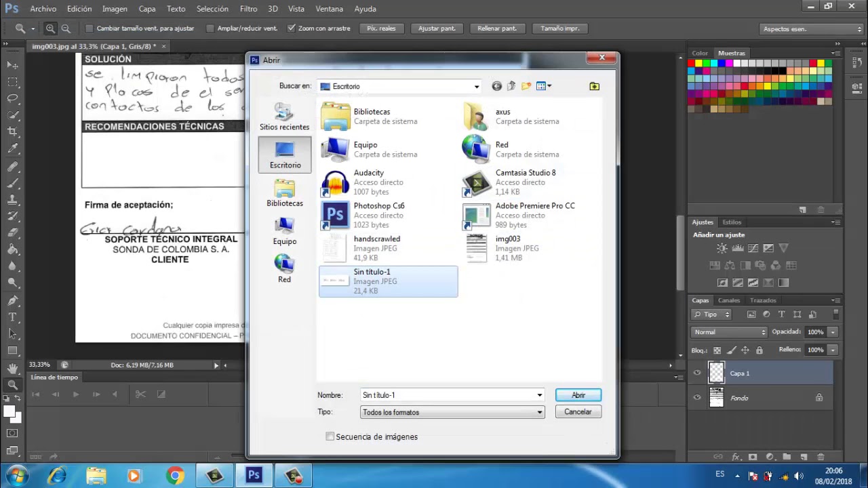Select the Lasso tool
The height and width of the screenshot is (488, 868).
tap(12, 98)
